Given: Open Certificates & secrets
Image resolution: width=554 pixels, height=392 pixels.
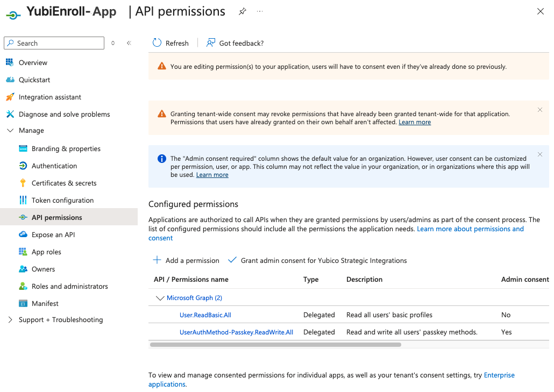Looking at the screenshot, I should coord(64,183).
